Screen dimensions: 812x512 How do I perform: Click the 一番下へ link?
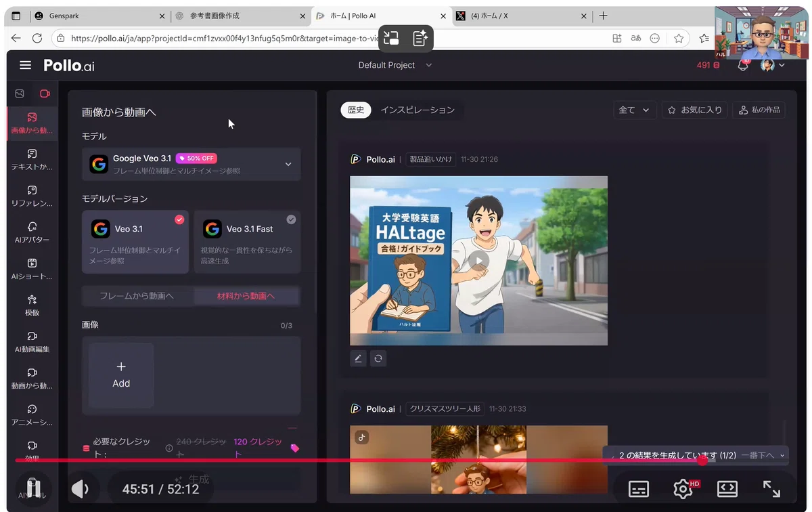pyautogui.click(x=757, y=455)
